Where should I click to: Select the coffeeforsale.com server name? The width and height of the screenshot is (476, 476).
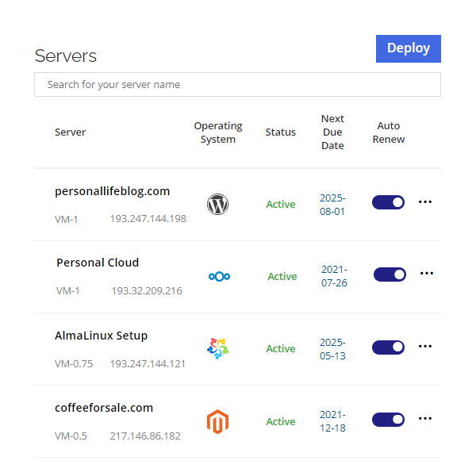coord(104,408)
